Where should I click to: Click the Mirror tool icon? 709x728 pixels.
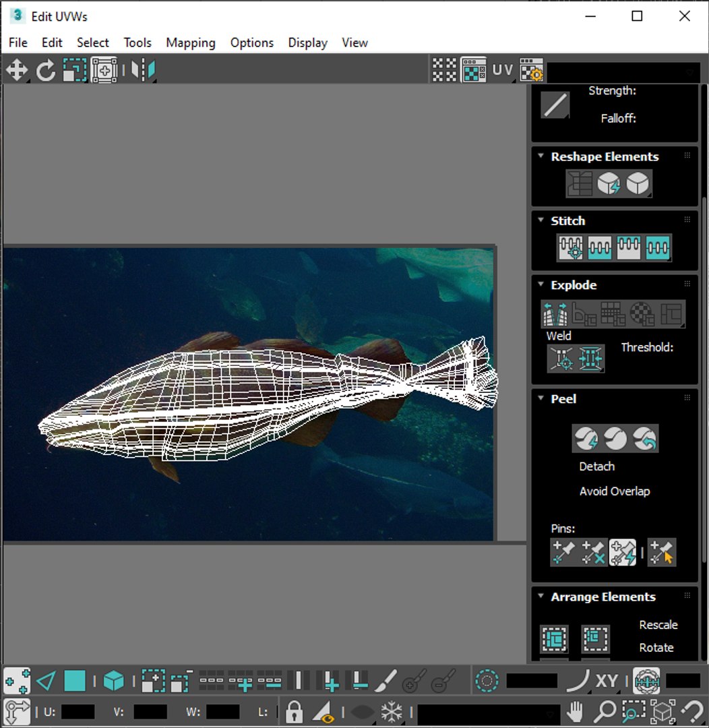tap(143, 71)
